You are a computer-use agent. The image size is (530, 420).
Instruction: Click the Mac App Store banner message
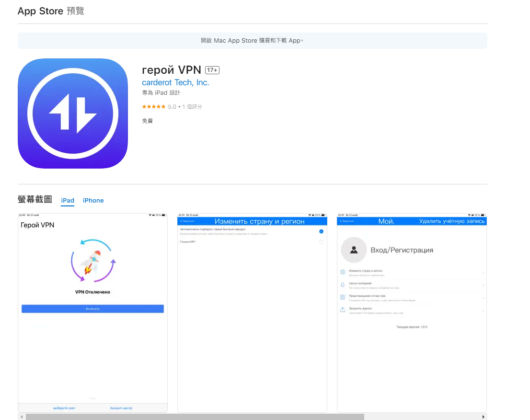tap(252, 41)
